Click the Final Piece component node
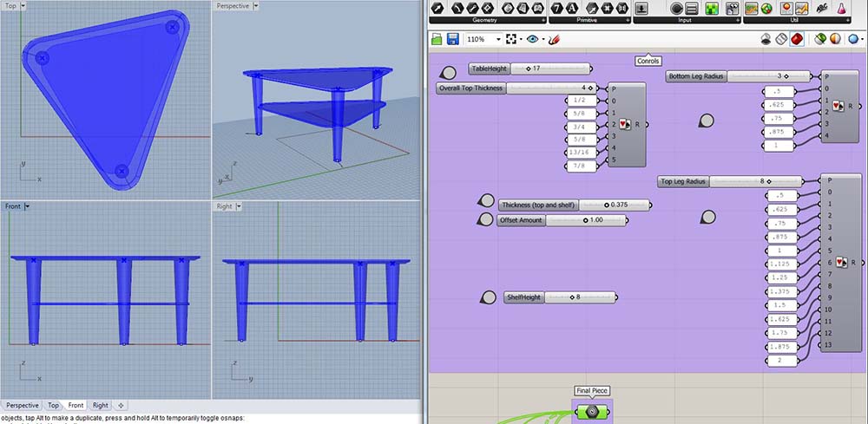The height and width of the screenshot is (424, 868). pos(593,411)
